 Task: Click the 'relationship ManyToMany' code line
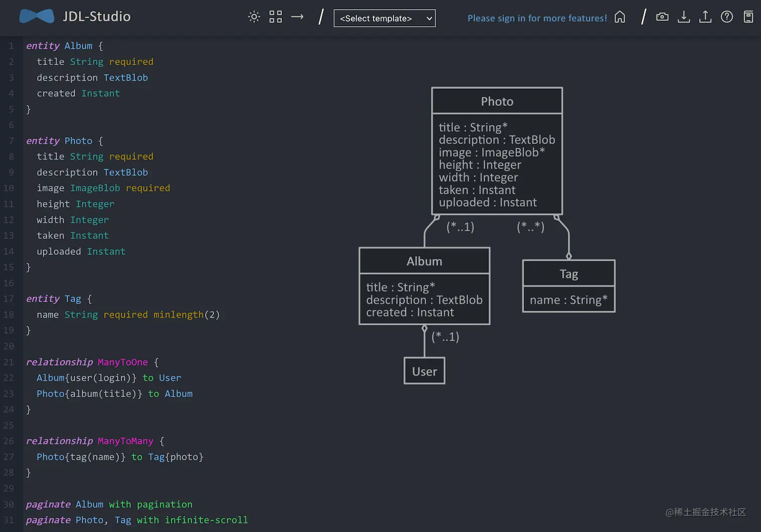click(95, 441)
